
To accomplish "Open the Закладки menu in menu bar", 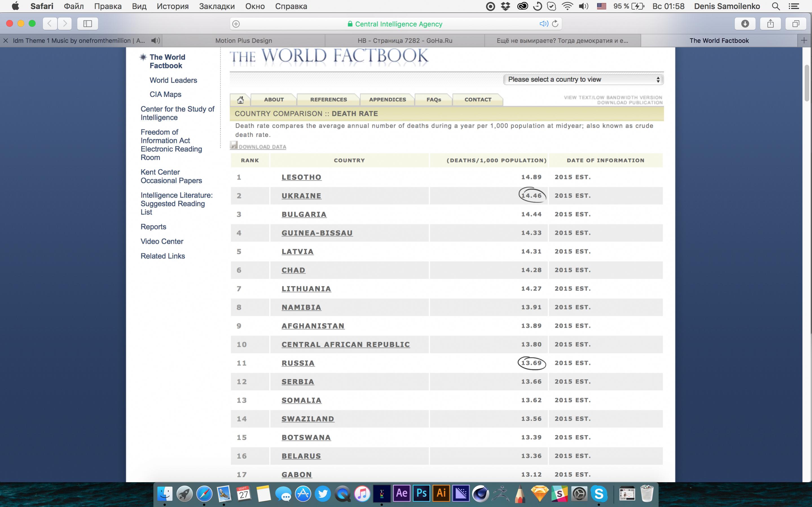I will coord(217,6).
